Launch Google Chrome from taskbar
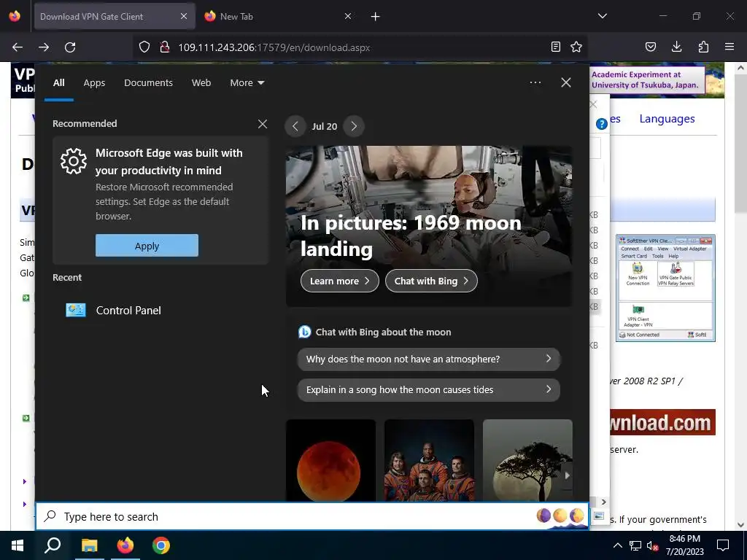Viewport: 747px width, 560px height. pos(161,545)
